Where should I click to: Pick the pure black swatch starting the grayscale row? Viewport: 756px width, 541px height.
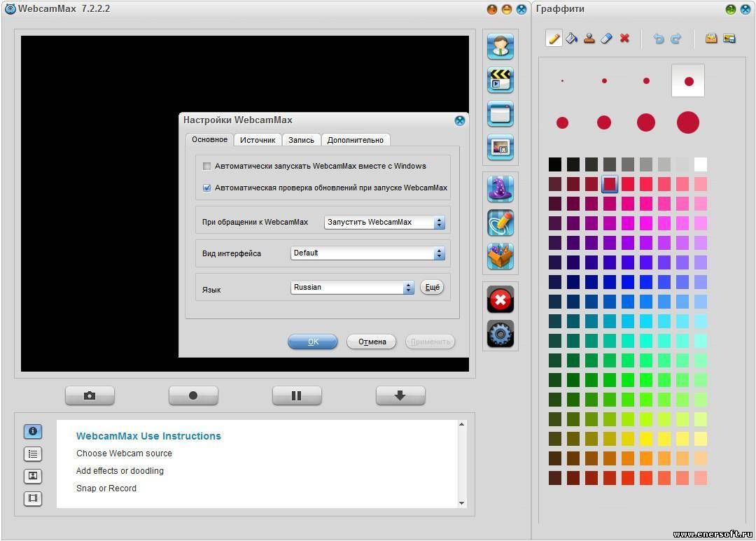555,164
